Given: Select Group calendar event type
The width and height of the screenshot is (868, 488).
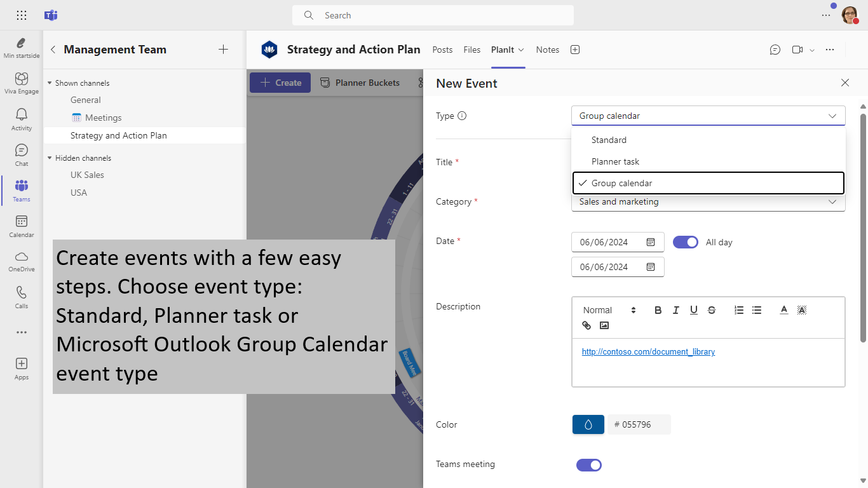Looking at the screenshot, I should [709, 183].
